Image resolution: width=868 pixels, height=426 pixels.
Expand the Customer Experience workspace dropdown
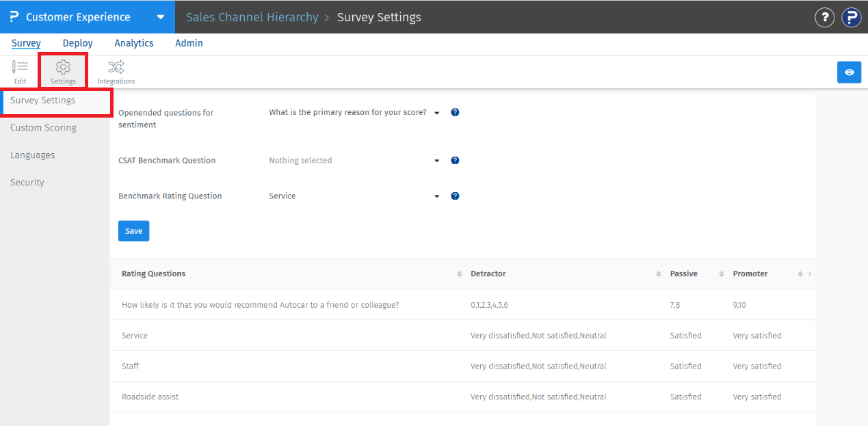(x=160, y=17)
